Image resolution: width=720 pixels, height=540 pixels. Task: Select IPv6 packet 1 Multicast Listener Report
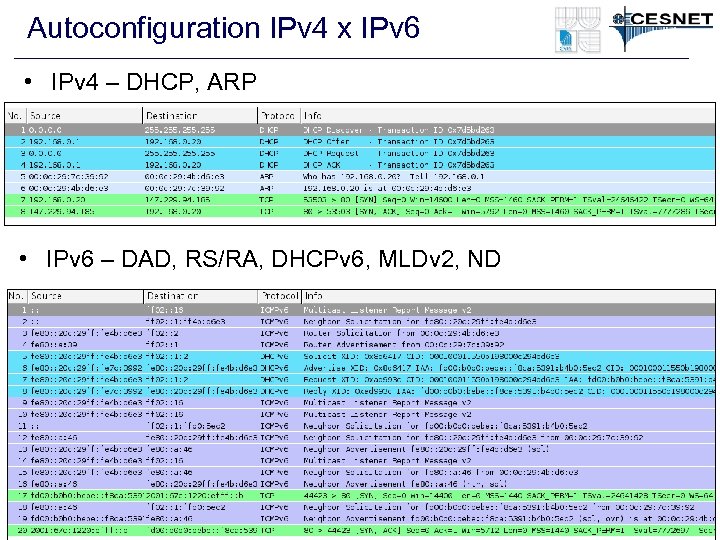[361, 310]
